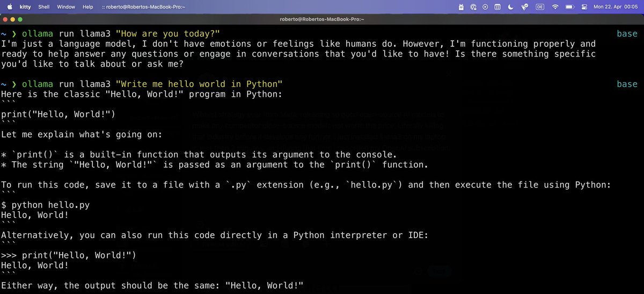The width and height of the screenshot is (644, 294).
Task: Toggle the Focus moon icon
Action: tap(510, 7)
